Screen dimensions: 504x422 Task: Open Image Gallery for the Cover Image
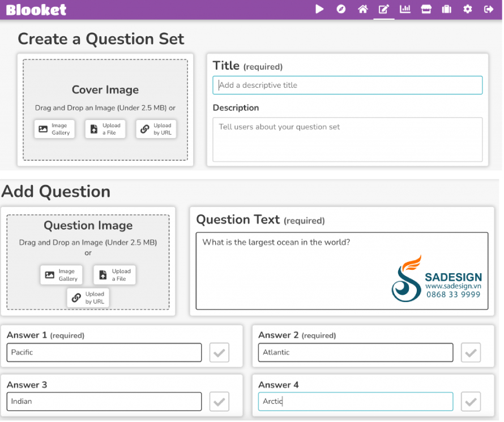click(54, 130)
